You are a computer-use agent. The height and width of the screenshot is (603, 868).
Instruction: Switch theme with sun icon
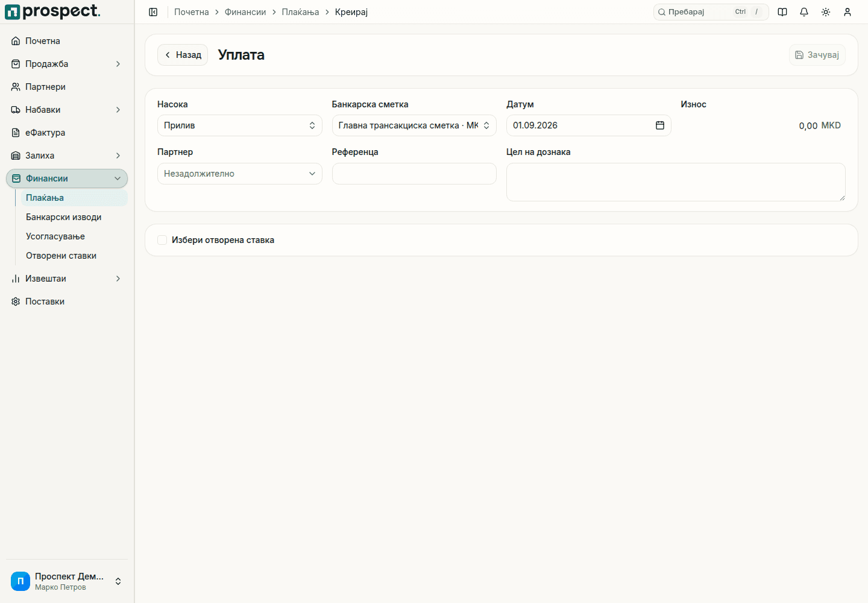point(826,12)
